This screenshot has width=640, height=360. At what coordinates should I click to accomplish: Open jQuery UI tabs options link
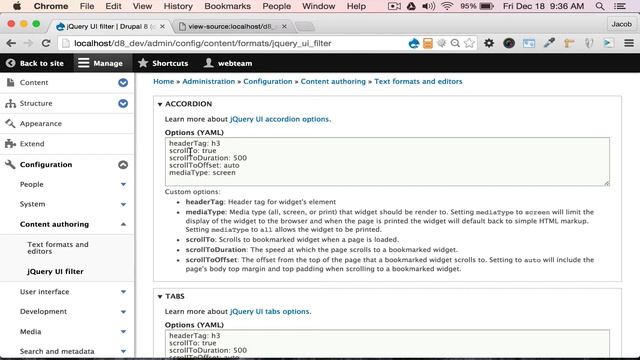[269, 311]
